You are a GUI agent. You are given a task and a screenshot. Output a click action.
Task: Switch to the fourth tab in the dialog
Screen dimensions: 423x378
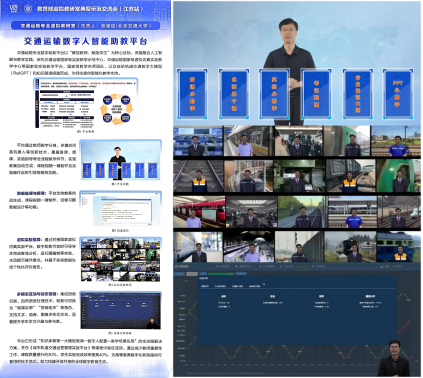255,286
